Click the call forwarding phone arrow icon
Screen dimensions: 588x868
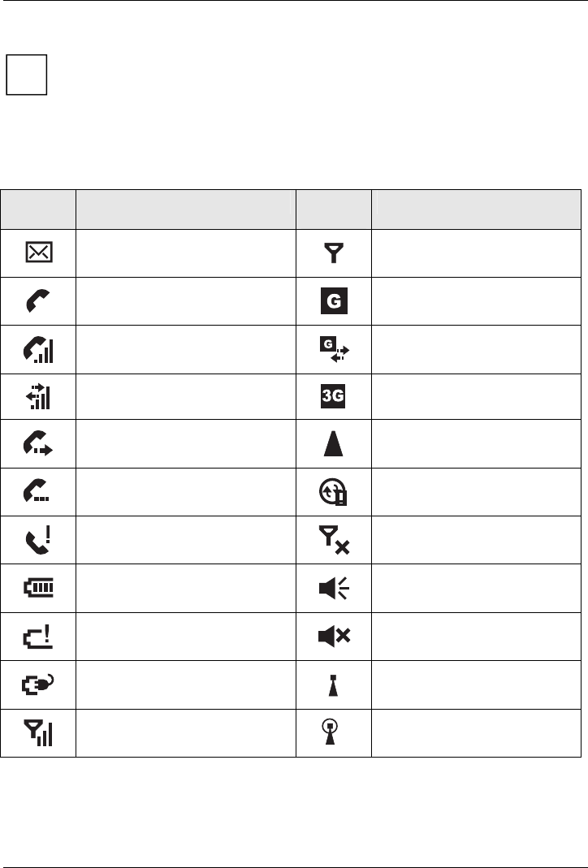pyautogui.click(x=38, y=444)
